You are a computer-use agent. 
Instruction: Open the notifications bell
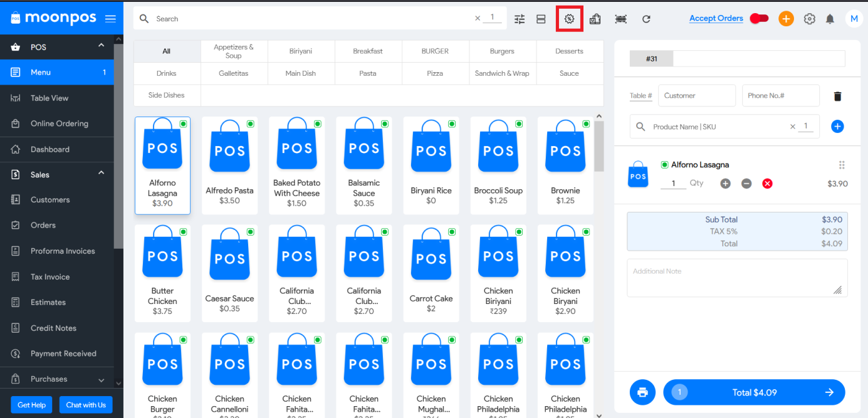click(830, 19)
